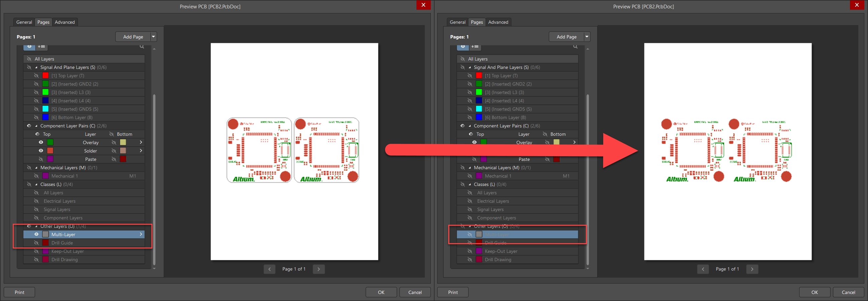The width and height of the screenshot is (868, 301).
Task: Switch to the General tab in left dialog
Action: tap(24, 22)
